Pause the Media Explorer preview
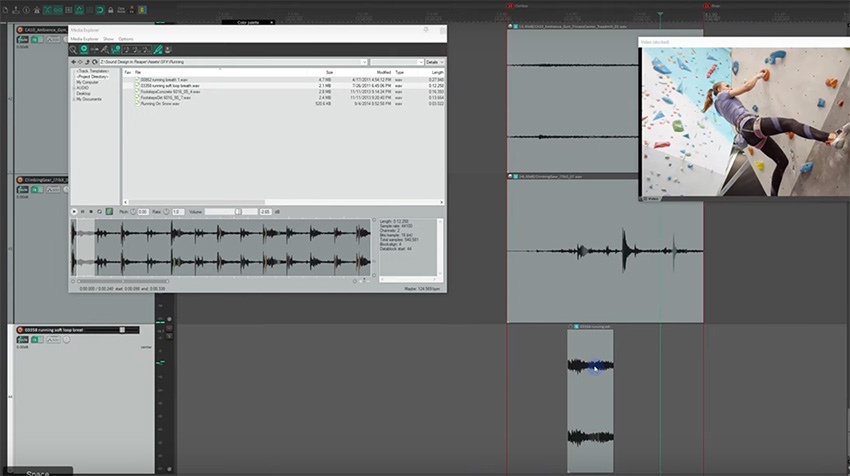 (82, 211)
